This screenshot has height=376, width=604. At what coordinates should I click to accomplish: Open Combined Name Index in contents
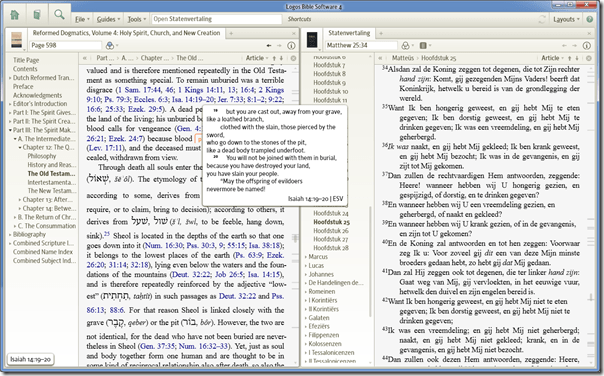coord(43,252)
